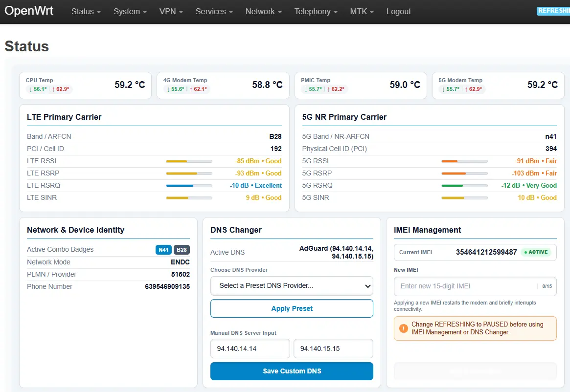570x392 pixels.
Task: Click the B28 combo badge
Action: point(182,250)
